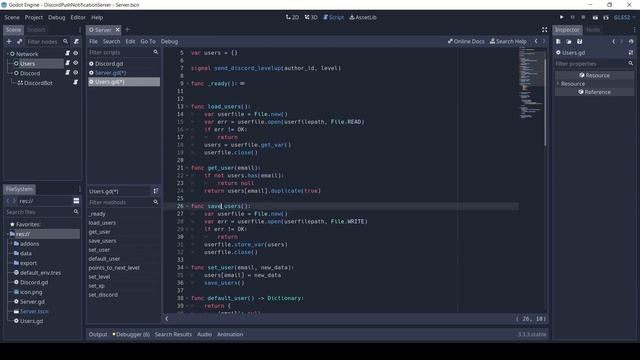Switch to the Script workspace
This screenshot has width=640, height=360.
coord(333,18)
